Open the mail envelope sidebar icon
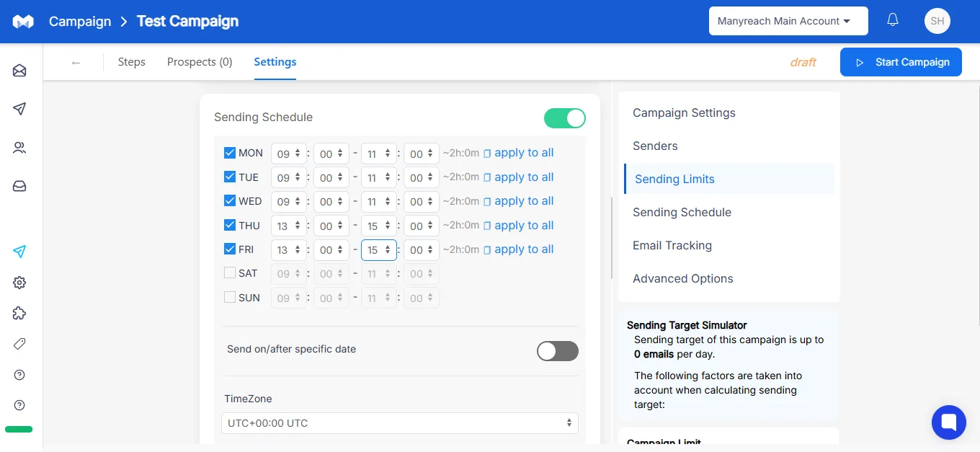The width and height of the screenshot is (980, 452). (20, 71)
